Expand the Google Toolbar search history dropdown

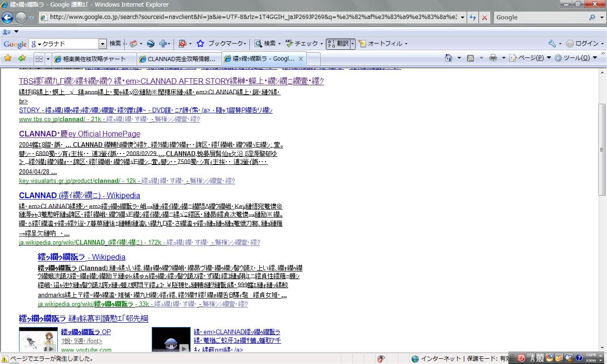point(102,44)
